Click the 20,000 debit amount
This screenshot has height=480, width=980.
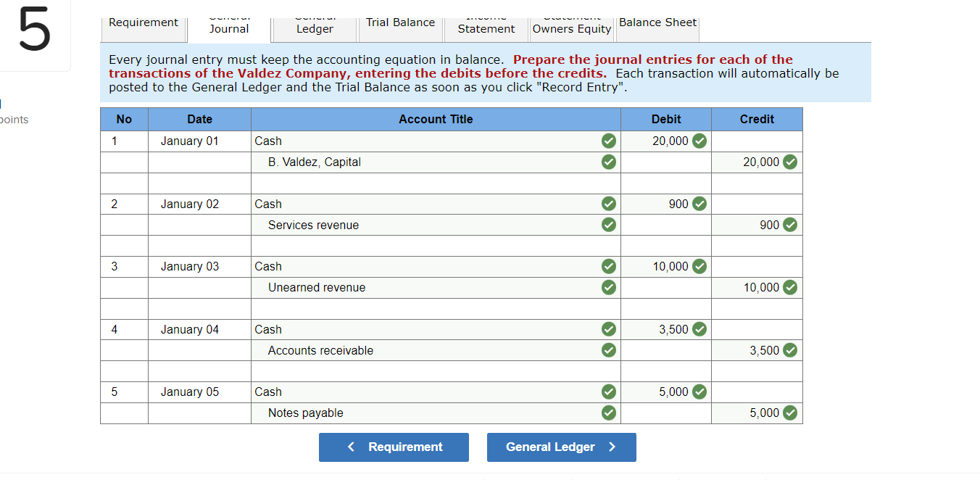click(x=670, y=141)
